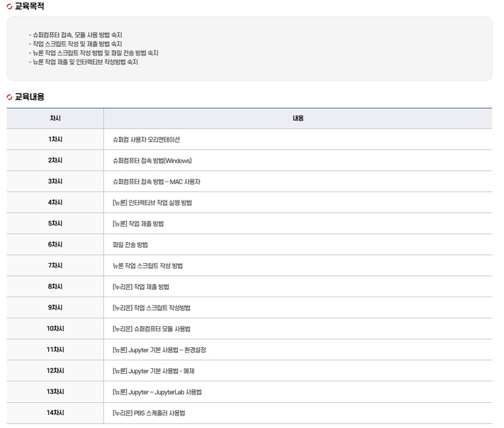Click the 교육목적 heading text
The image size is (504, 428).
click(x=30, y=7)
